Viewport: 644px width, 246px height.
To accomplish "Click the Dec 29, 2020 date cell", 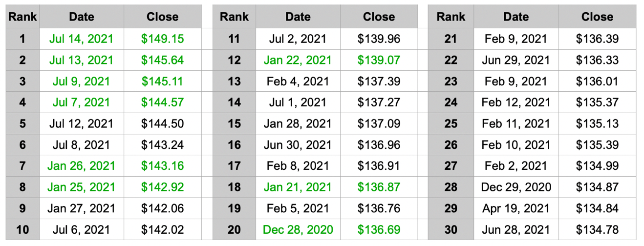I will pos(516,187).
